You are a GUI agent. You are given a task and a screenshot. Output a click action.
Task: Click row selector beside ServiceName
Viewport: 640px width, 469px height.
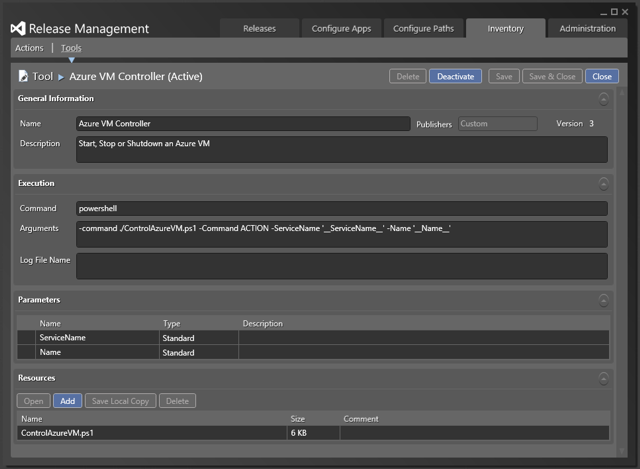(x=26, y=338)
